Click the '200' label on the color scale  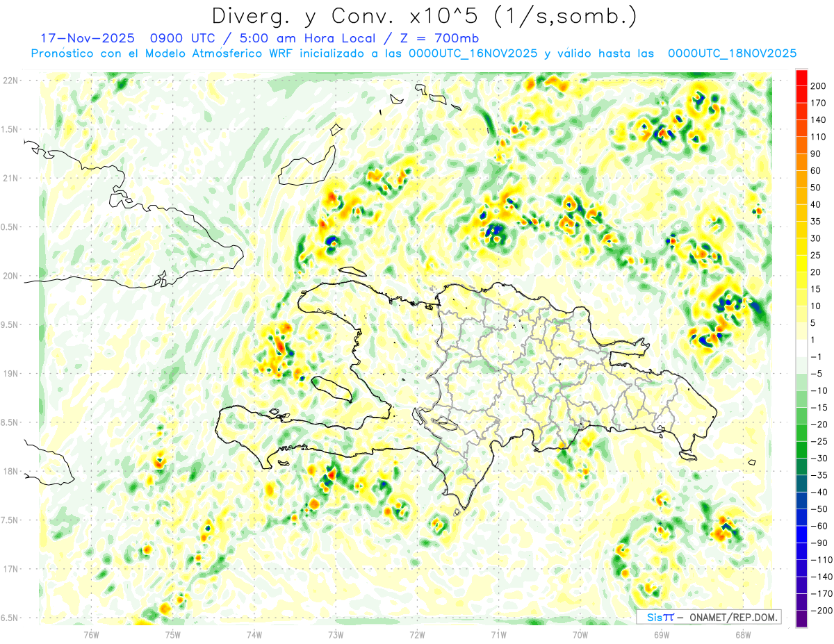point(819,85)
